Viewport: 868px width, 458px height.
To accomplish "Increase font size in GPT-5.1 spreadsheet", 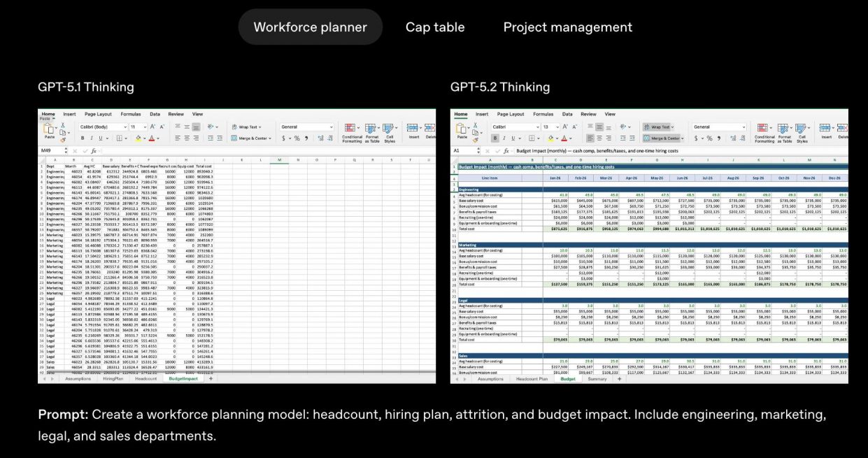I will pos(152,127).
